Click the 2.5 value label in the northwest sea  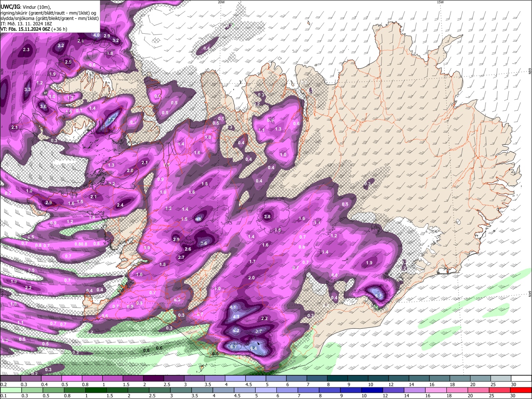[68, 62]
